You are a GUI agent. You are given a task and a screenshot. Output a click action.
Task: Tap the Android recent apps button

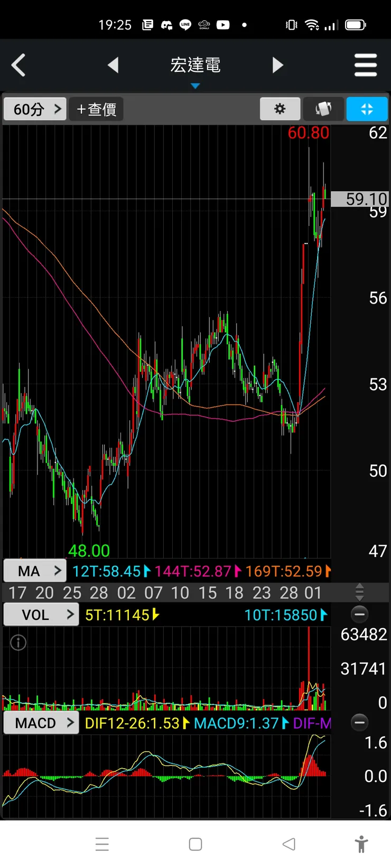102,844
